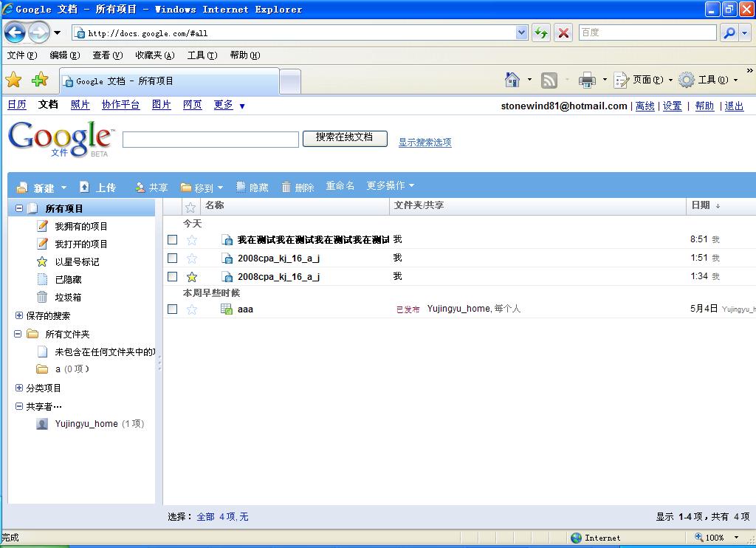Click the RSS feeds icon
This screenshot has width=756, height=548.
point(549,80)
